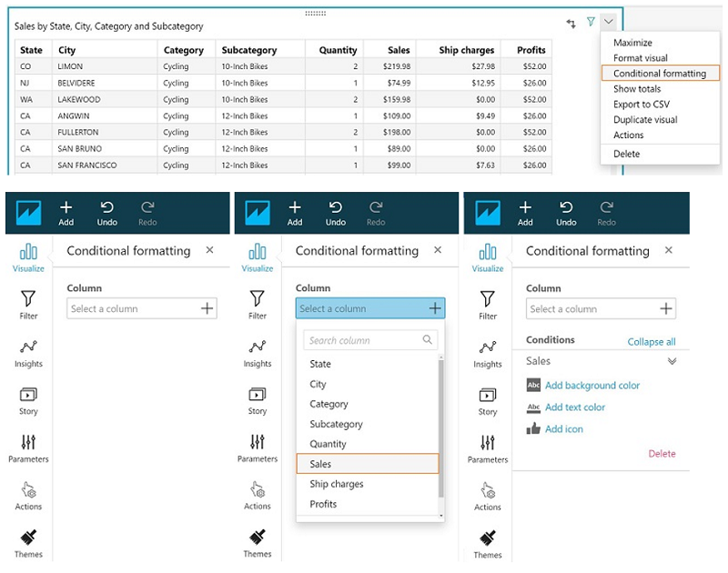Open the visual's chevron options menu
The image size is (728, 573).
coord(608,21)
